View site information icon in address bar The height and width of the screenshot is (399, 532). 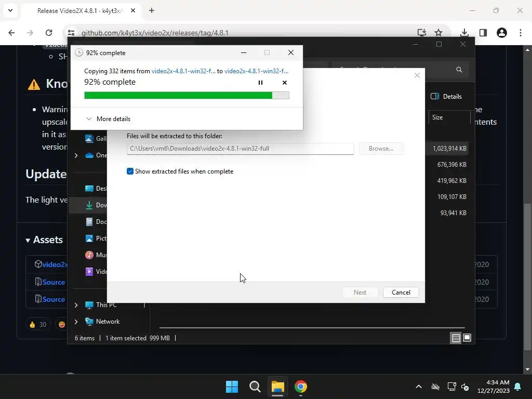coord(71,33)
